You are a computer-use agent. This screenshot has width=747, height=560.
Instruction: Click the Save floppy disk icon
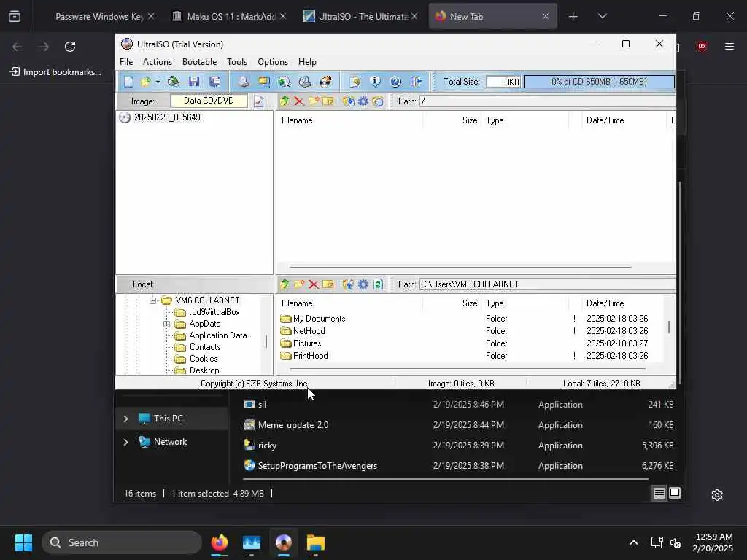point(194,82)
